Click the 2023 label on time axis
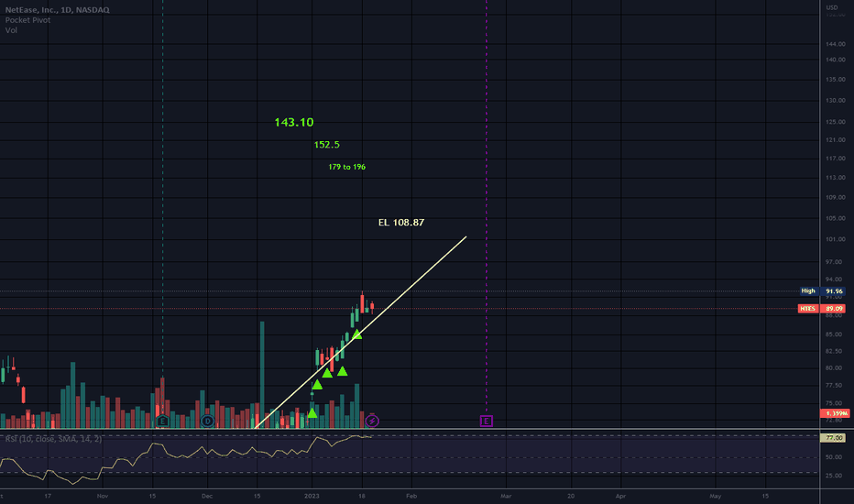This screenshot has height=504, width=854. [312, 497]
